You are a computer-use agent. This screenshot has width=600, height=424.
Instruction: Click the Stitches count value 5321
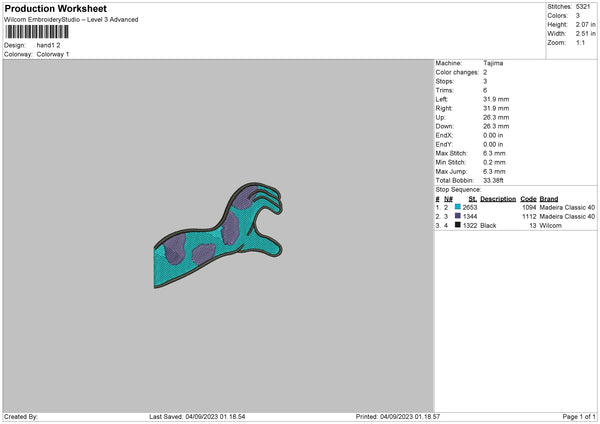coord(583,7)
